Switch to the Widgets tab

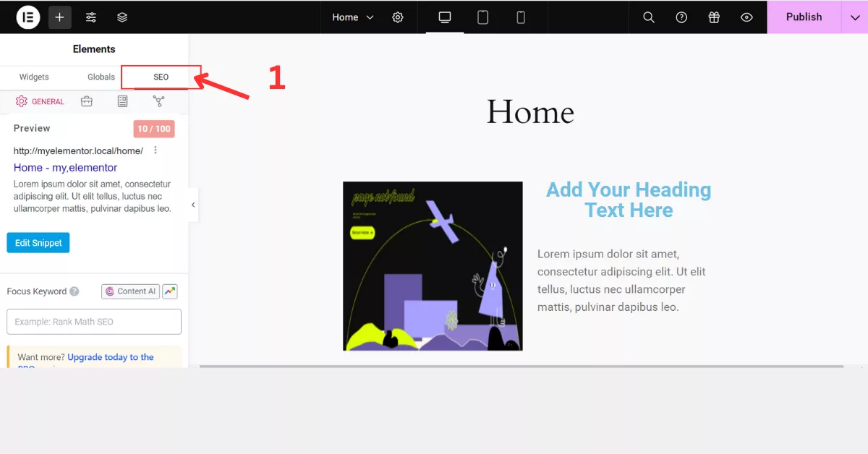coord(34,77)
